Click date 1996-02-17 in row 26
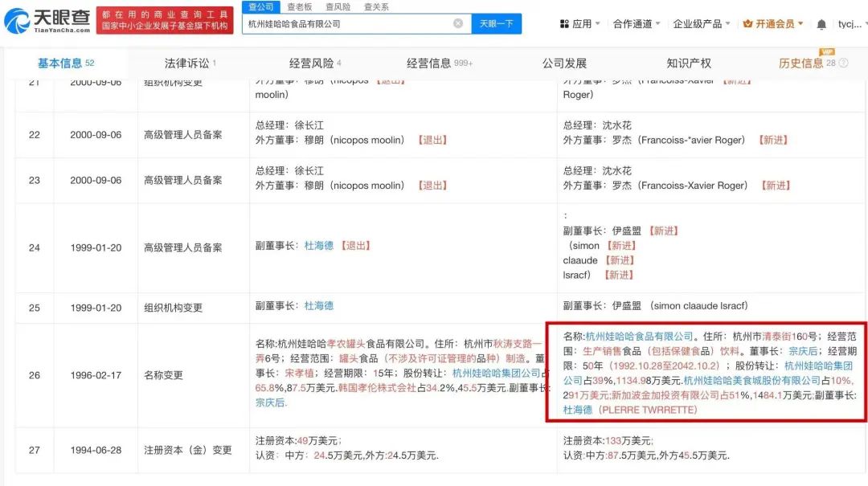Image resolution: width=868 pixels, height=486 pixels. [96, 374]
